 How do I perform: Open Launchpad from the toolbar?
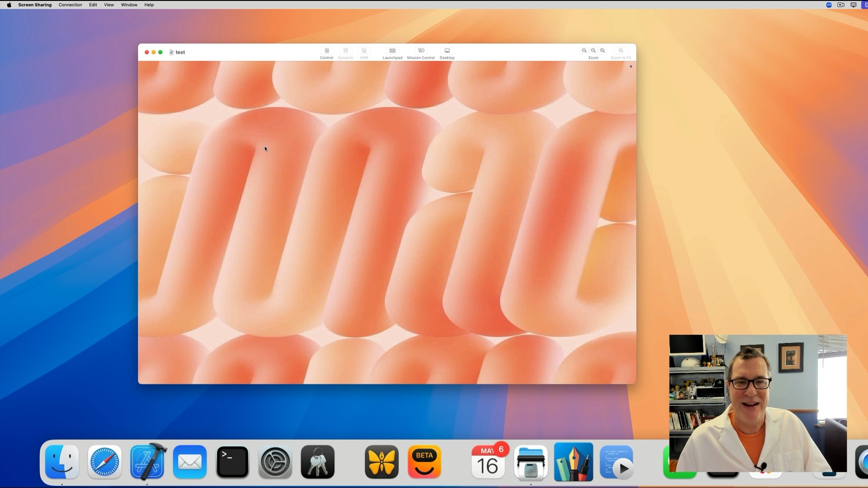(392, 51)
